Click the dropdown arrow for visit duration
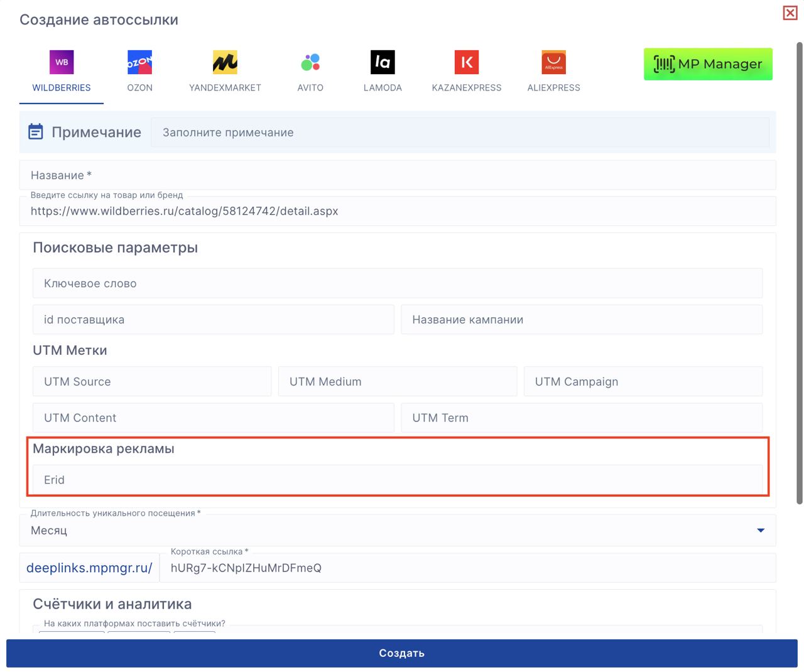Image resolution: width=804 pixels, height=672 pixels. 761,531
